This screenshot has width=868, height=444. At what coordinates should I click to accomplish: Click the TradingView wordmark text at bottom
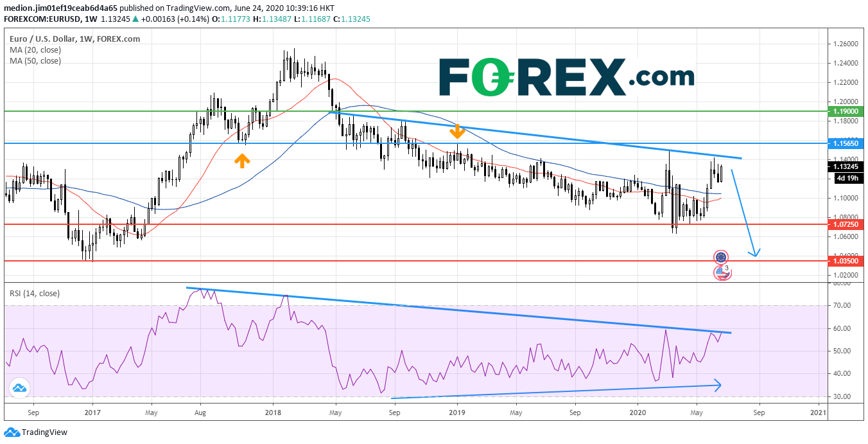[x=44, y=432]
